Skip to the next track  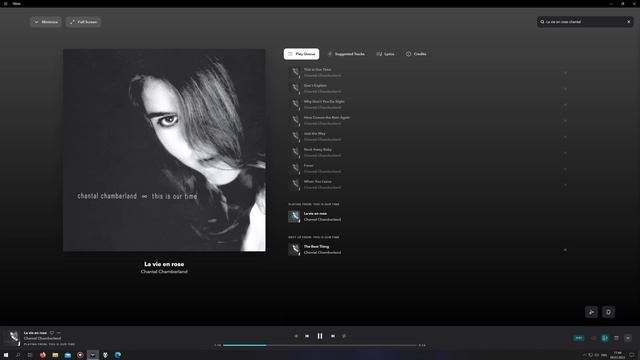333,336
